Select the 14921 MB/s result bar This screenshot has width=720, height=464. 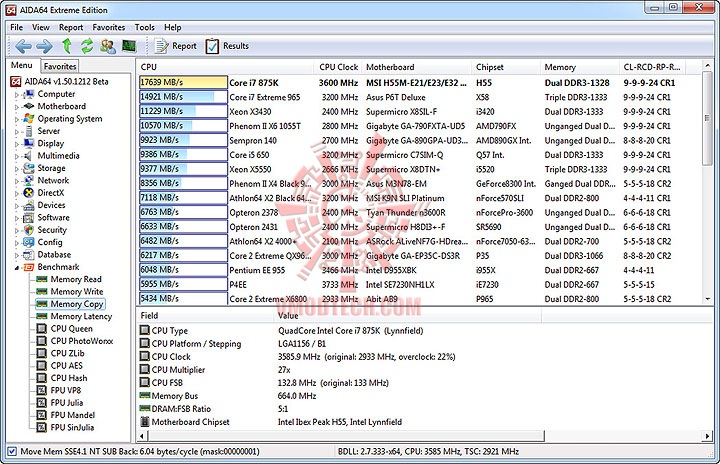(183, 97)
